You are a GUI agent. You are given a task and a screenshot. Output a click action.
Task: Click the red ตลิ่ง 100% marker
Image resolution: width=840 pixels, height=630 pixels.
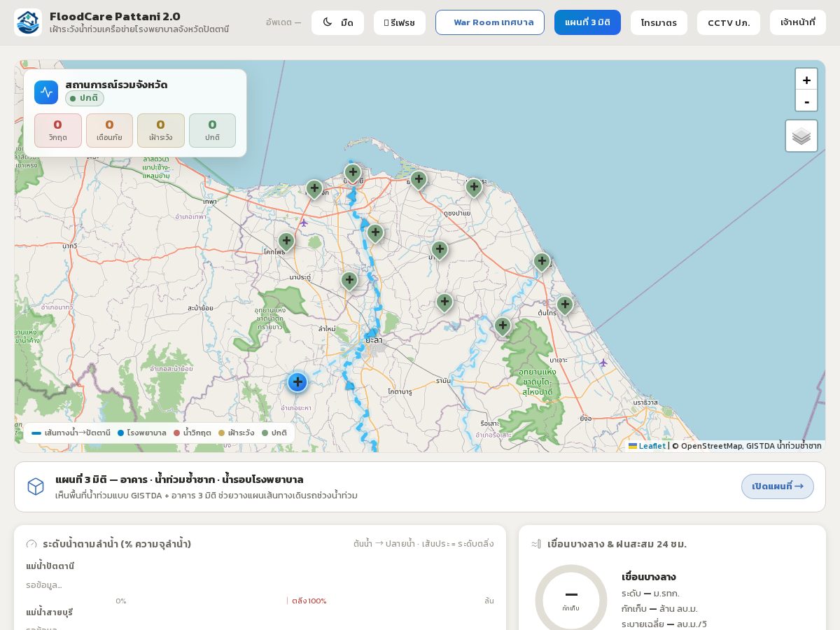tap(309, 601)
